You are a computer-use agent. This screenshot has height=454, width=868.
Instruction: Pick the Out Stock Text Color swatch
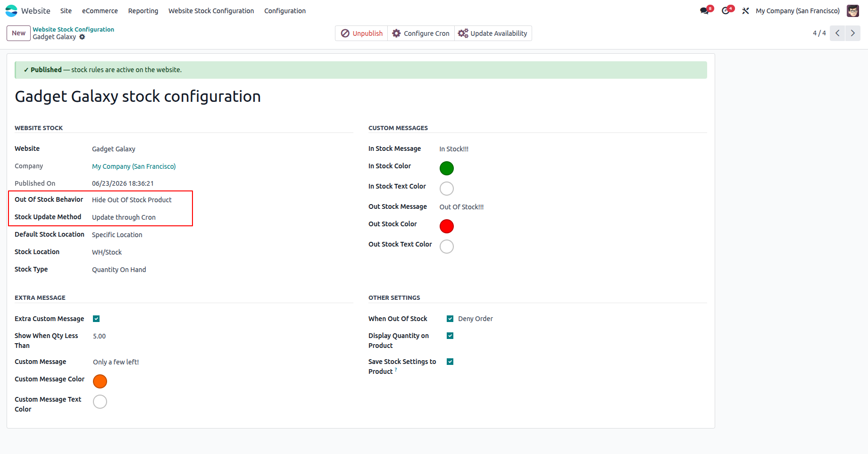click(447, 247)
